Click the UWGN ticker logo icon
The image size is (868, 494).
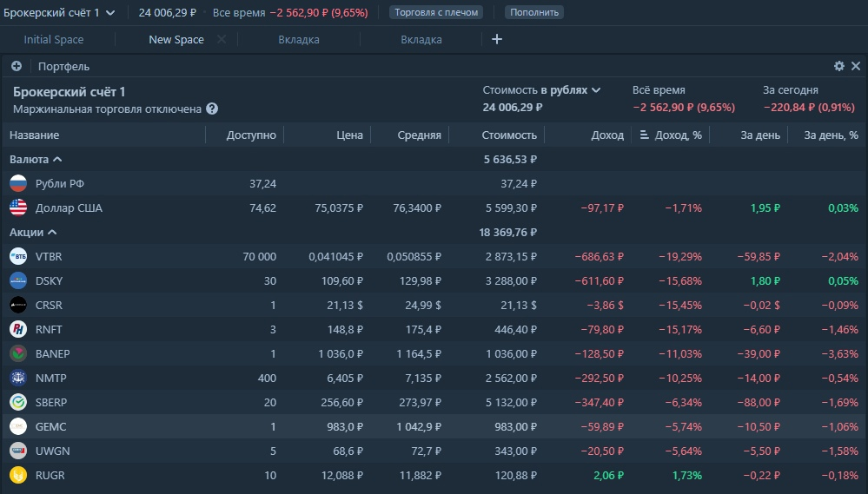[18, 451]
